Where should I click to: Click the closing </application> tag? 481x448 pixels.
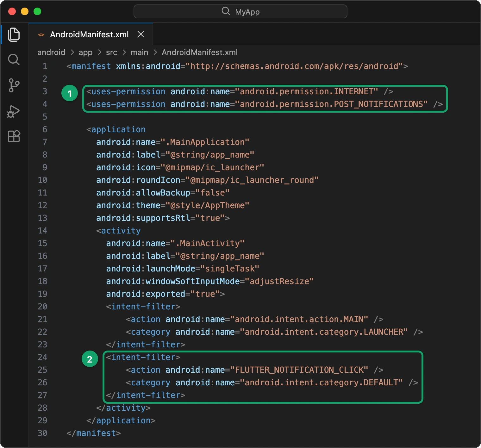pyautogui.click(x=121, y=420)
